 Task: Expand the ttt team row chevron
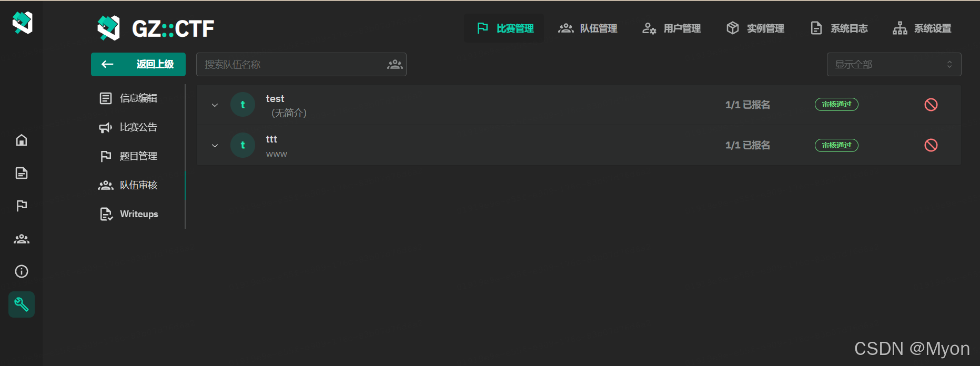(215, 146)
